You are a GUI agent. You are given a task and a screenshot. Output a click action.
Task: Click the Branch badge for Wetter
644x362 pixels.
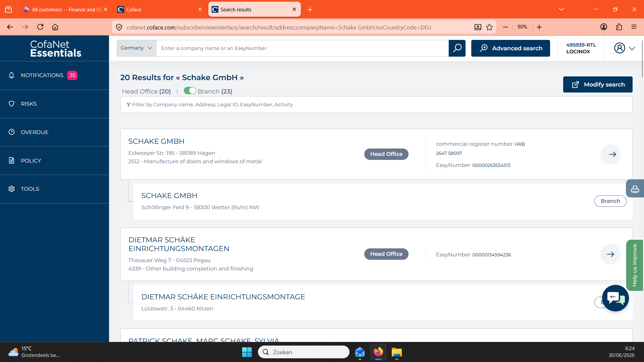click(610, 201)
